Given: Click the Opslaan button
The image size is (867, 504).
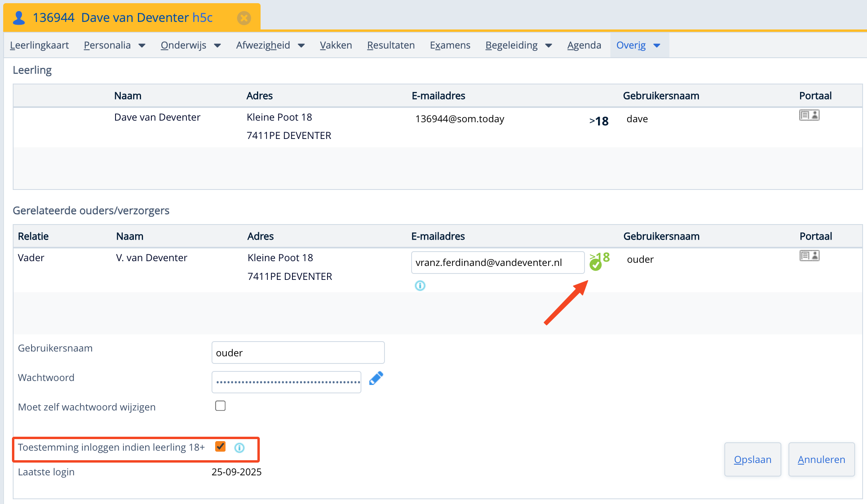Looking at the screenshot, I should 752,459.
